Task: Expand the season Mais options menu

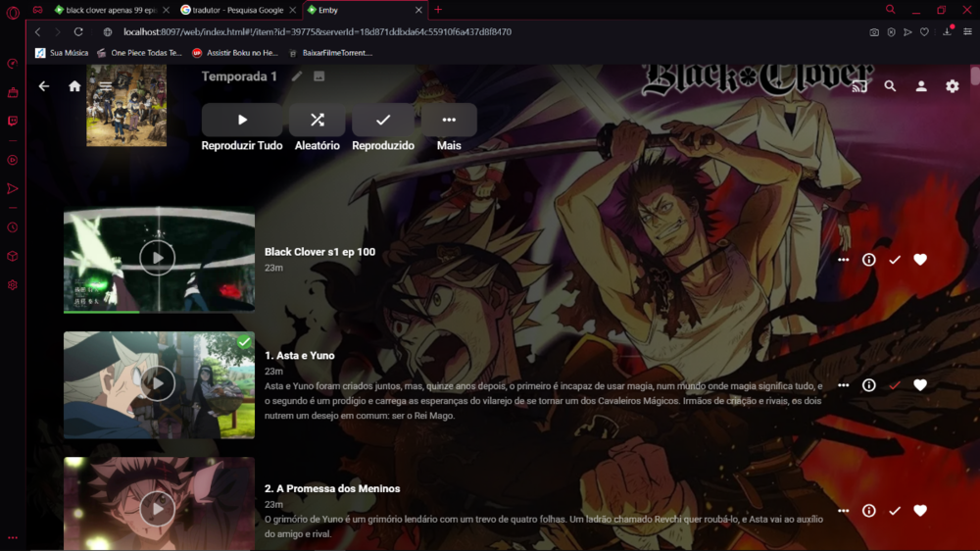Action: (x=449, y=120)
